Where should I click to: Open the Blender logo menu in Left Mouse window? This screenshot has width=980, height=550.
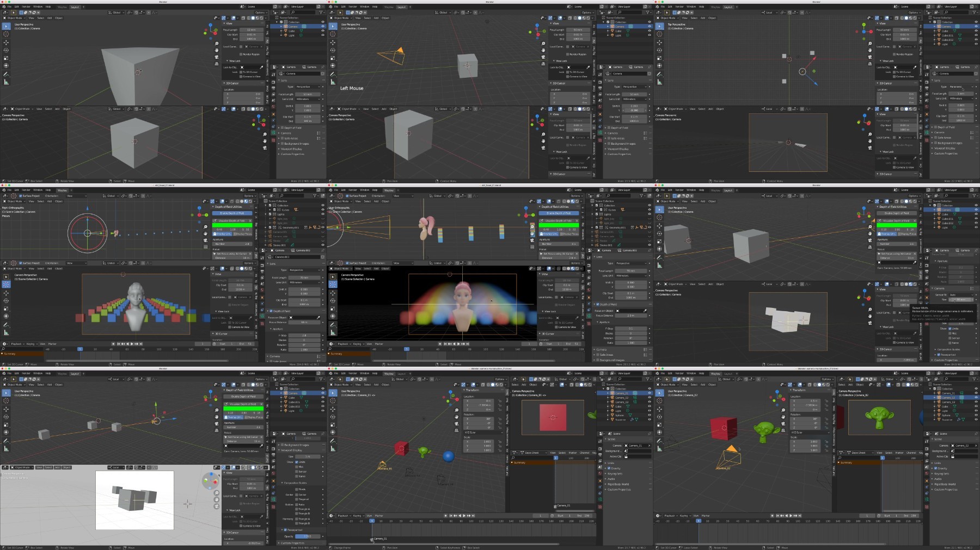click(330, 7)
